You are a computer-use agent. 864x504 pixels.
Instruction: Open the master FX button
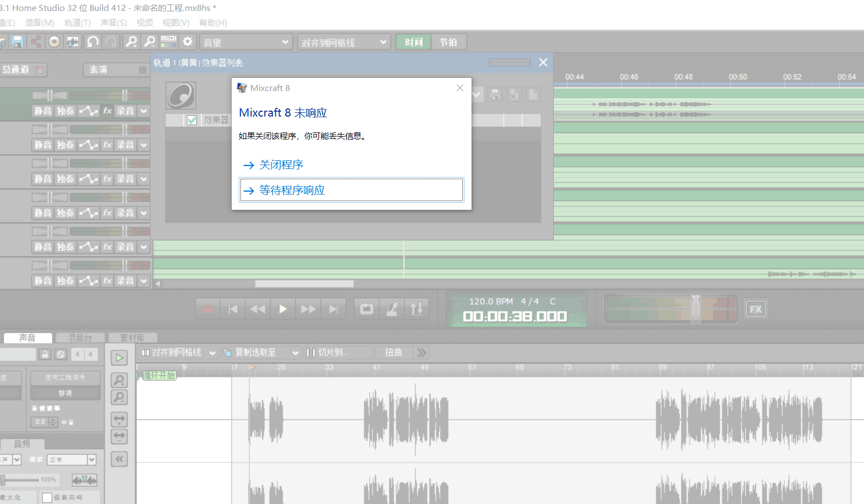pyautogui.click(x=756, y=309)
